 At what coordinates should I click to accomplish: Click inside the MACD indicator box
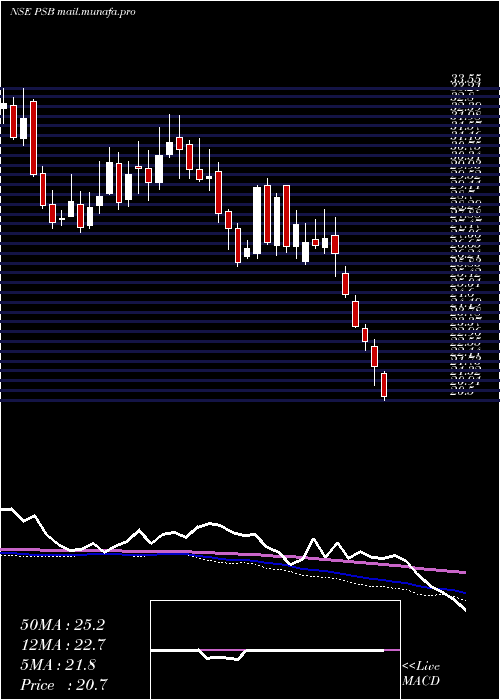tap(275, 650)
